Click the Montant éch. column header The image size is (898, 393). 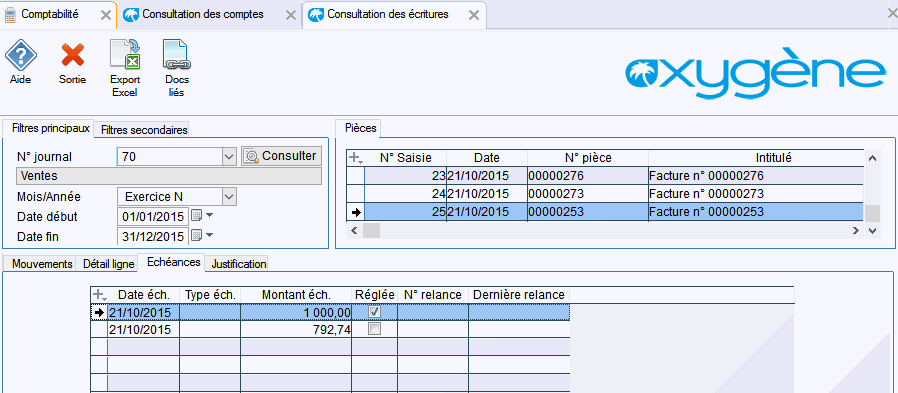[296, 294]
